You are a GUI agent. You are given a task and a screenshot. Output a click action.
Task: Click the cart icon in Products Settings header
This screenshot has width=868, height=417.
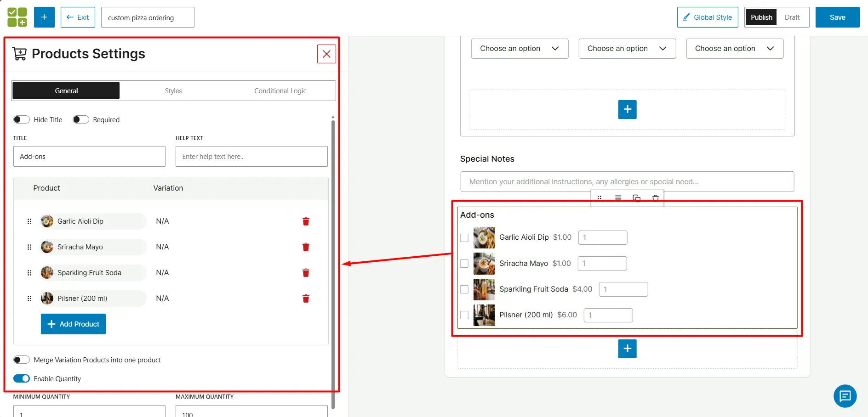[19, 53]
